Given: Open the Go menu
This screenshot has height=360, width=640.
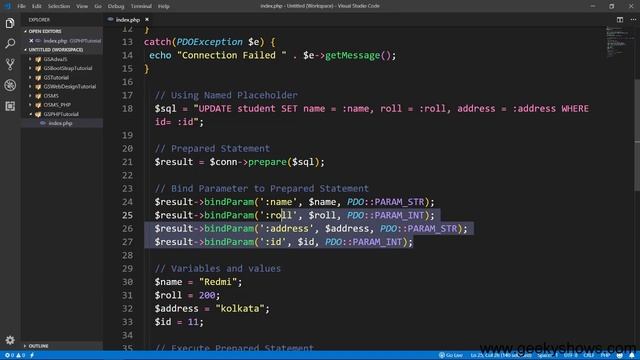Looking at the screenshot, I should (x=98, y=6).
